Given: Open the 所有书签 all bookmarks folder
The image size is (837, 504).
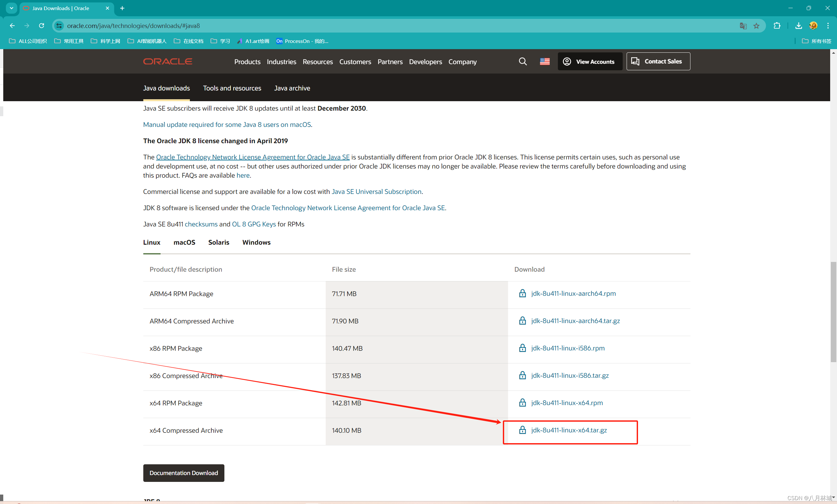Looking at the screenshot, I should pos(816,41).
